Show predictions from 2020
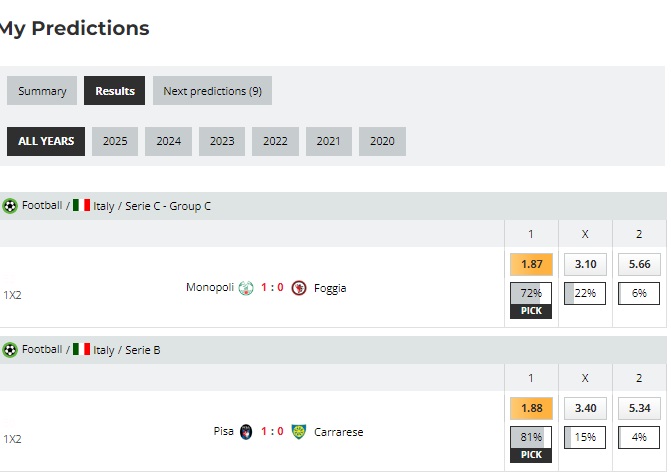The height and width of the screenshot is (476, 671). (x=382, y=141)
